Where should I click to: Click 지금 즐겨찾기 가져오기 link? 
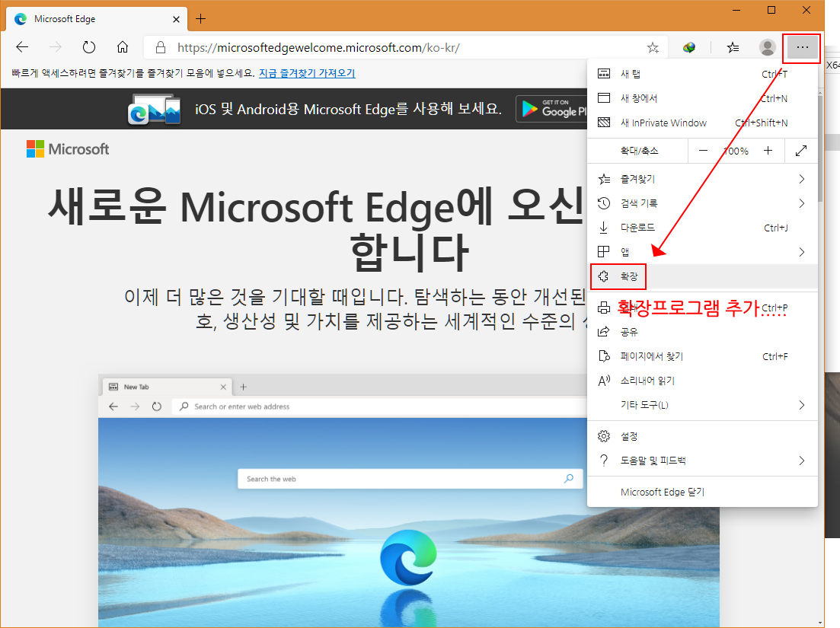click(307, 73)
